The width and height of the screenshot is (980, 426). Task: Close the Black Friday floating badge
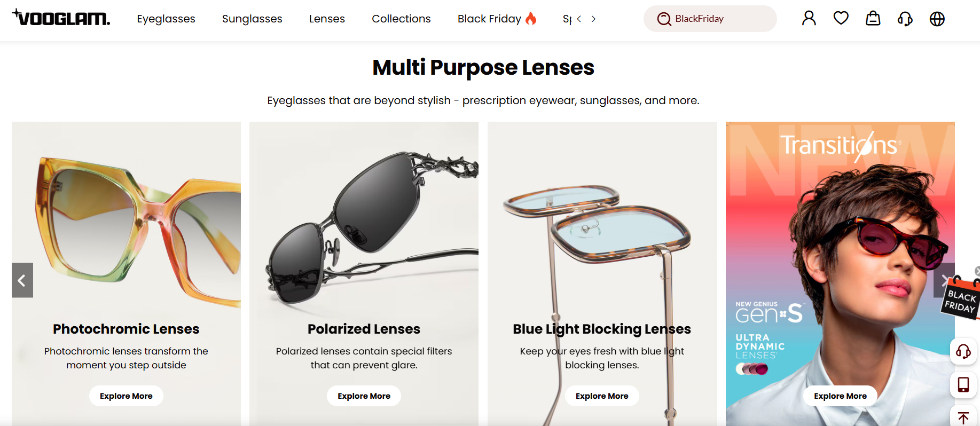977,271
